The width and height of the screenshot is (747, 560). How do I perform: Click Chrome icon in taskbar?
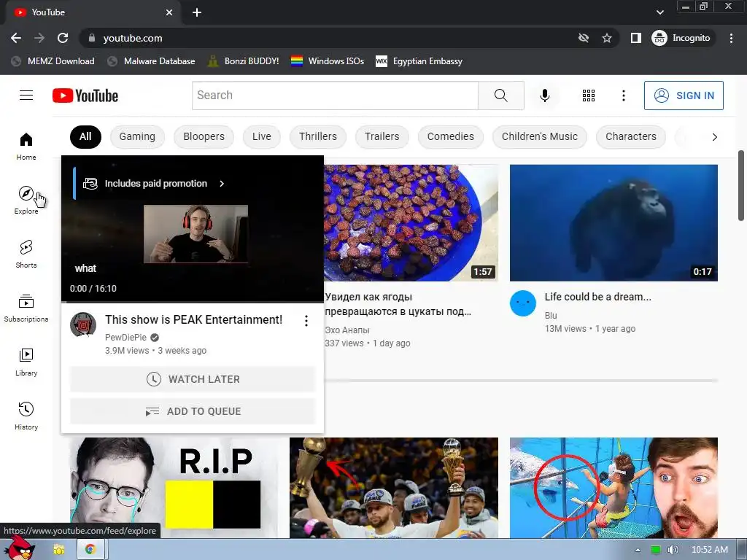(90, 550)
